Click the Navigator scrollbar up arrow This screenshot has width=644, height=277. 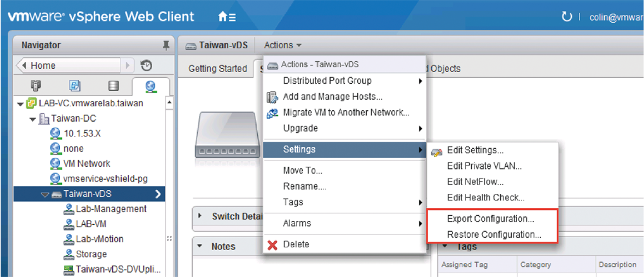170,102
